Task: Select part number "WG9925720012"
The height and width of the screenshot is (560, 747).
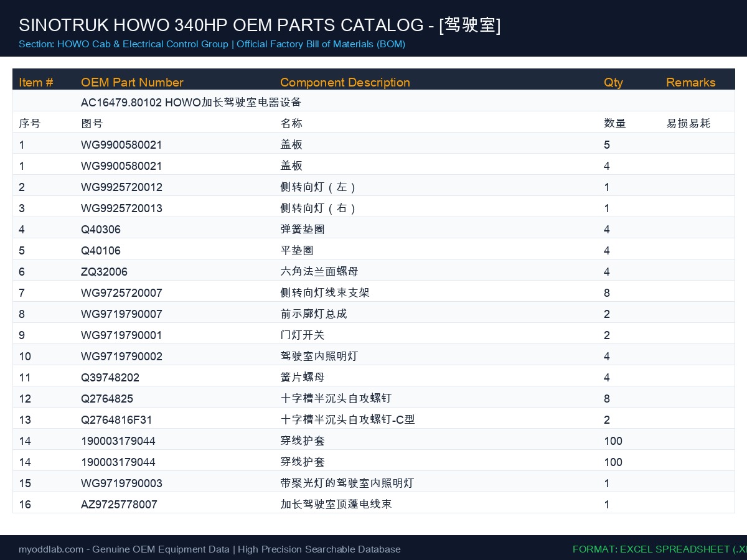Action: coord(121,187)
